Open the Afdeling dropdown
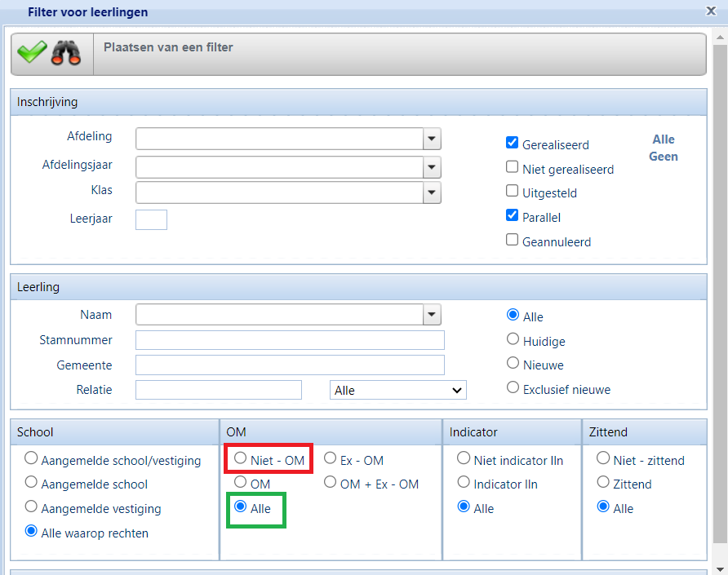Screen dimensions: 728x575 [x=432, y=139]
